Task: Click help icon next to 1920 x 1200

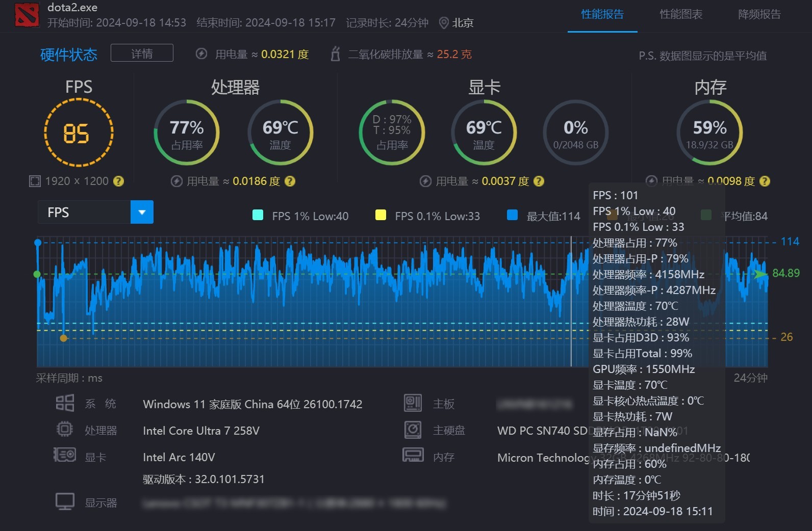Action: coord(118,181)
